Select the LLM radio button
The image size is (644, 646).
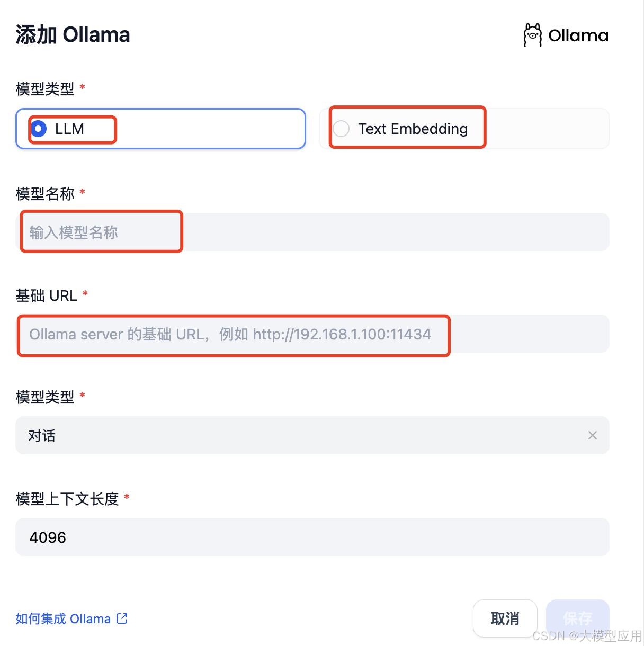pos(38,129)
